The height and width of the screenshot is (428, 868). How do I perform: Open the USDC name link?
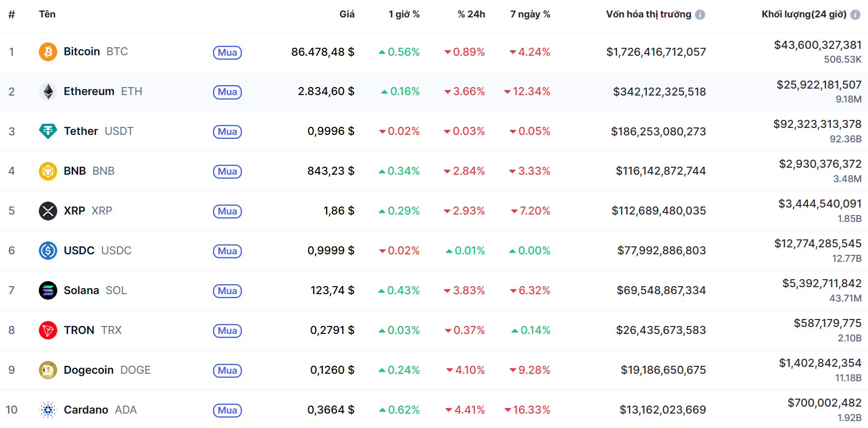tap(98, 250)
